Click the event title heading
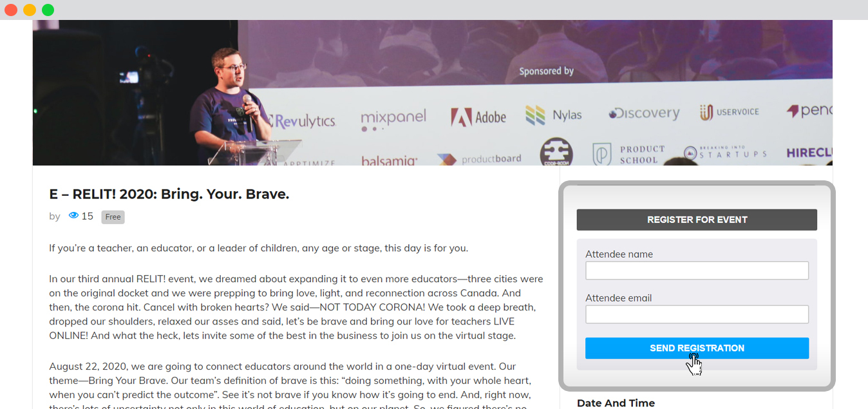 pos(169,194)
